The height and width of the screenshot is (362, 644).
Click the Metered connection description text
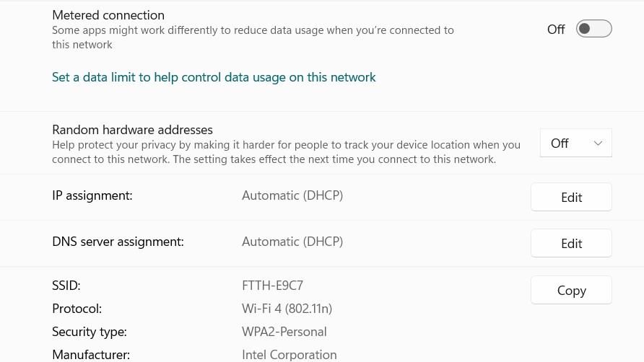[253, 37]
